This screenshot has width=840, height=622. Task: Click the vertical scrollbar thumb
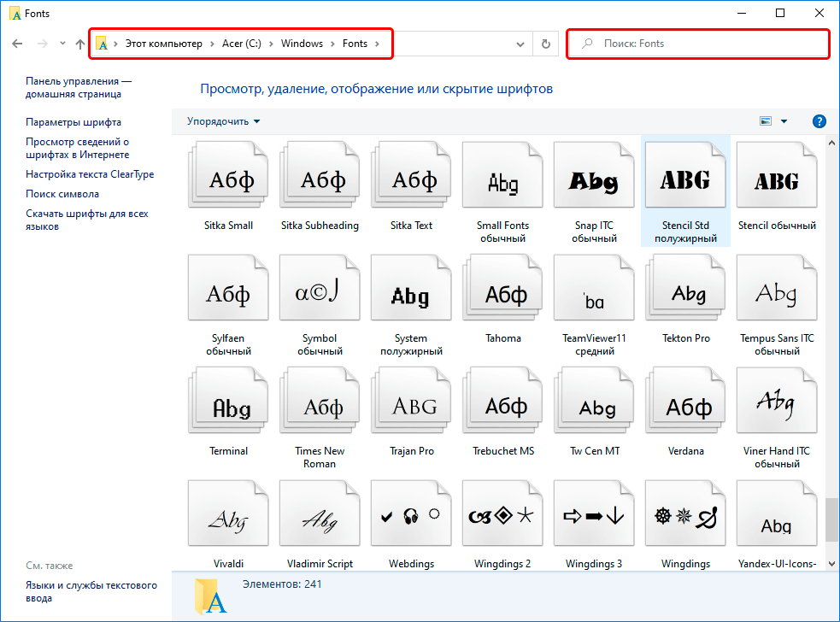click(831, 519)
